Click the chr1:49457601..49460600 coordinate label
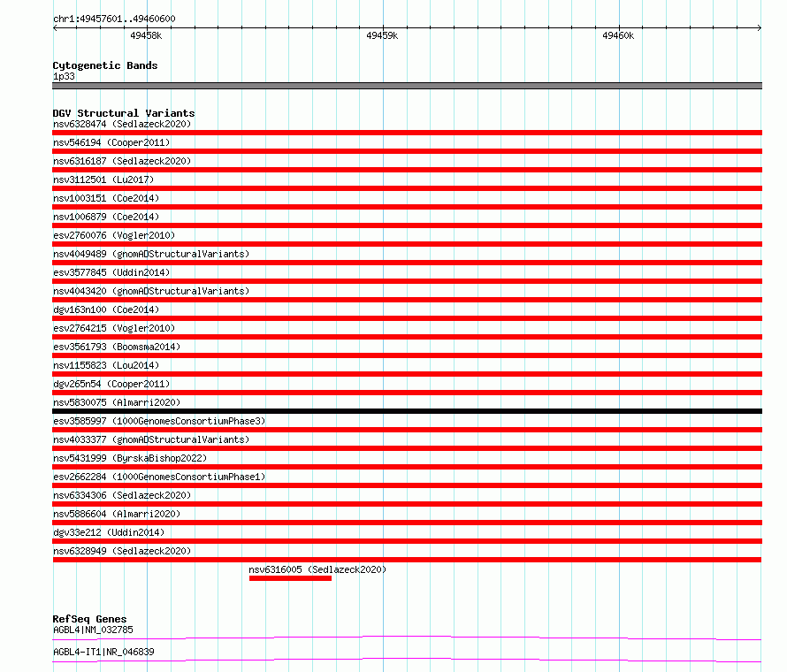The image size is (787, 672). point(114,19)
